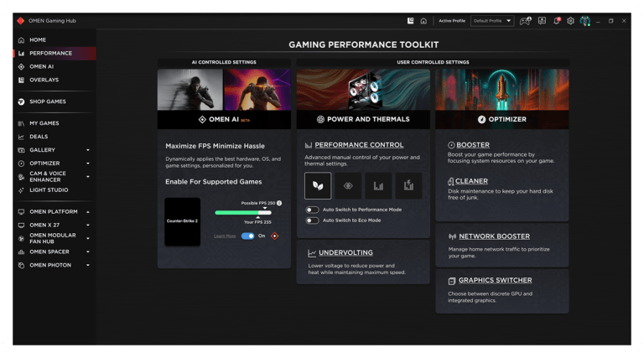Click the Possible FPS info icon
This screenshot has height=358, width=644.
click(279, 203)
